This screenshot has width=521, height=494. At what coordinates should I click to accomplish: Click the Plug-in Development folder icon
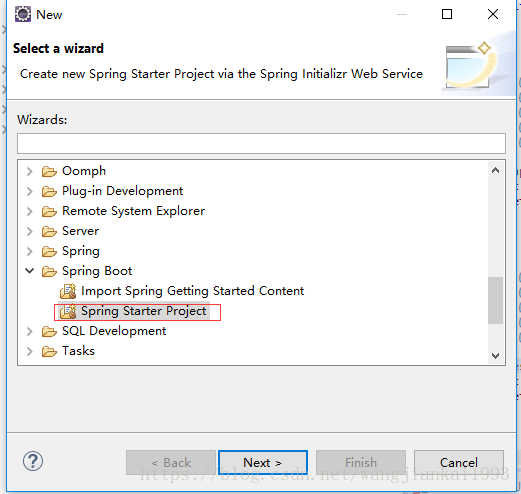tap(49, 191)
